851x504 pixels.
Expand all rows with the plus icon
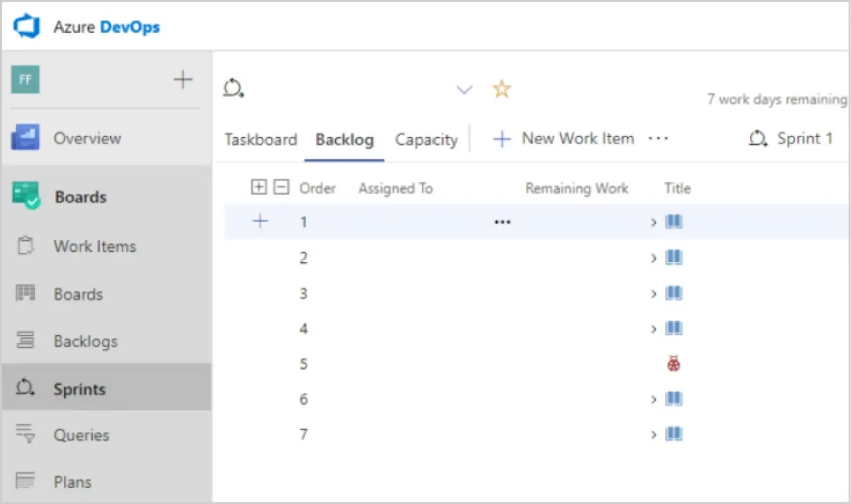258,187
